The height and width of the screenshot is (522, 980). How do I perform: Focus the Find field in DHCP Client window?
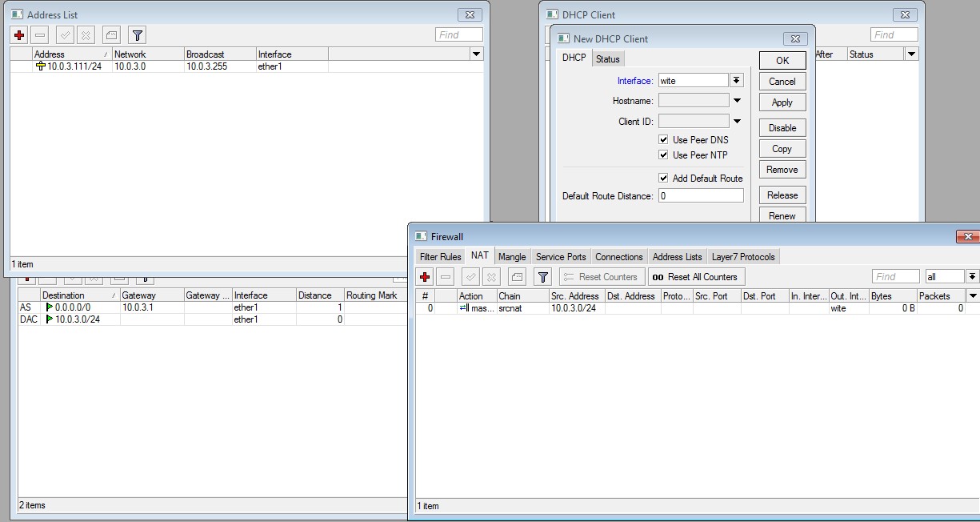pyautogui.click(x=894, y=34)
